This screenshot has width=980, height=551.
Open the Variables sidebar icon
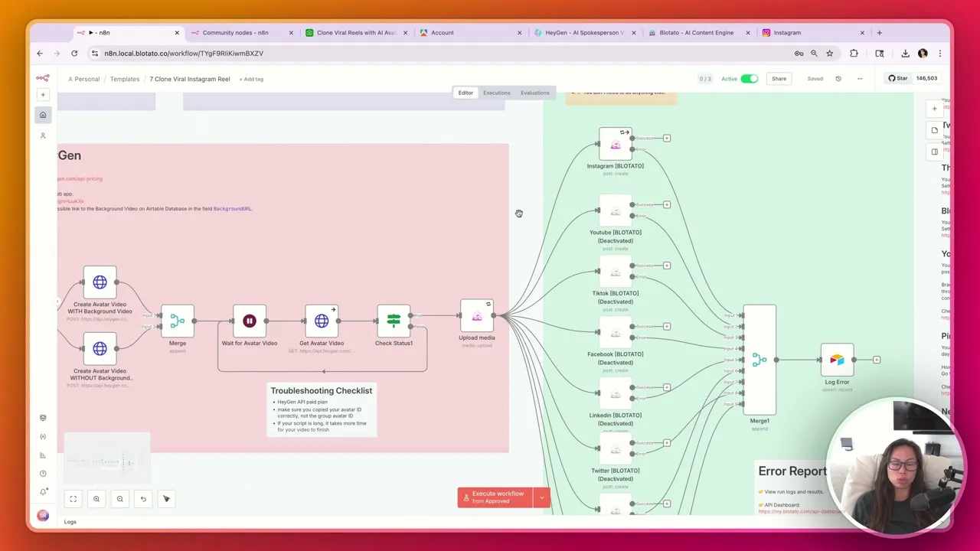[x=43, y=436]
